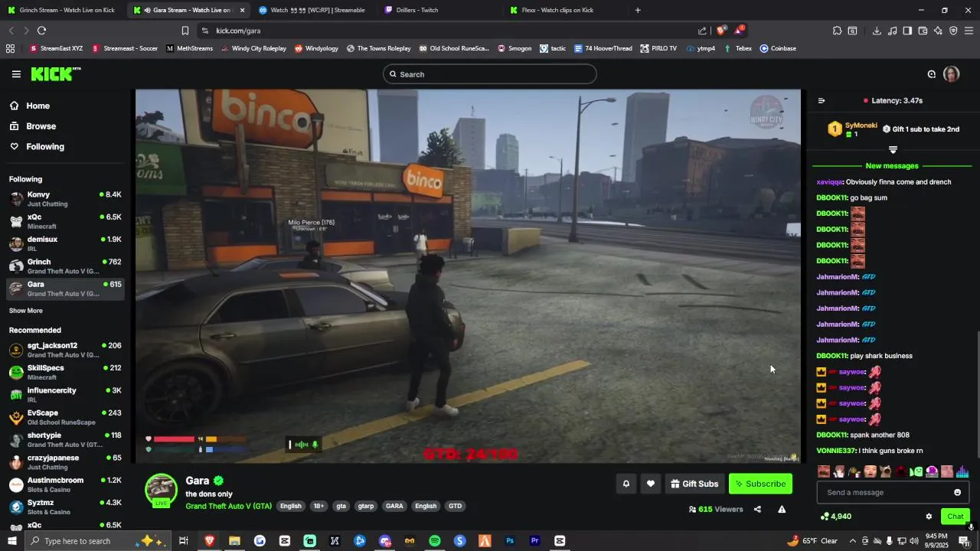Open browser main hamburger menu
The image size is (980, 551).
point(969,31)
